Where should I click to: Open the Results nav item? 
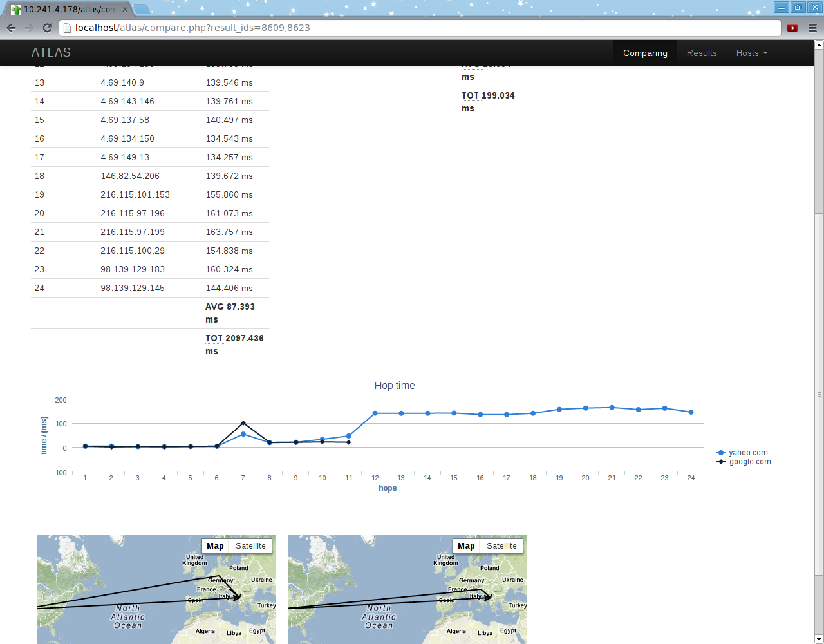click(702, 53)
